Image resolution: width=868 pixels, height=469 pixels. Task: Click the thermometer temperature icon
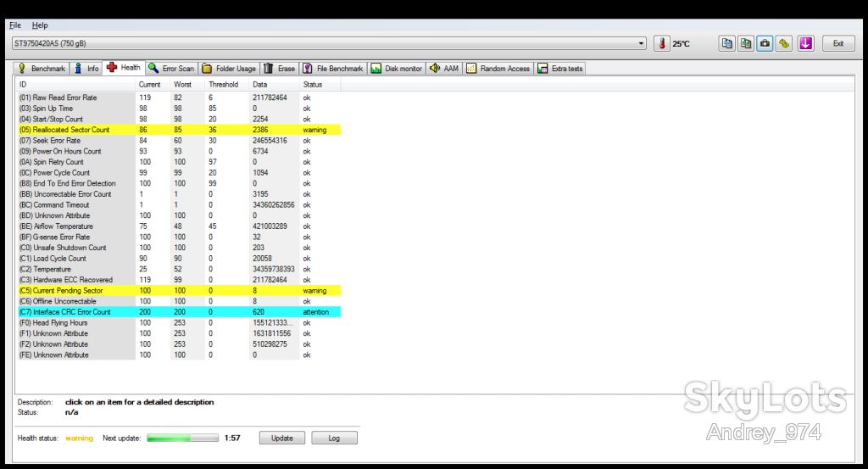click(x=661, y=43)
